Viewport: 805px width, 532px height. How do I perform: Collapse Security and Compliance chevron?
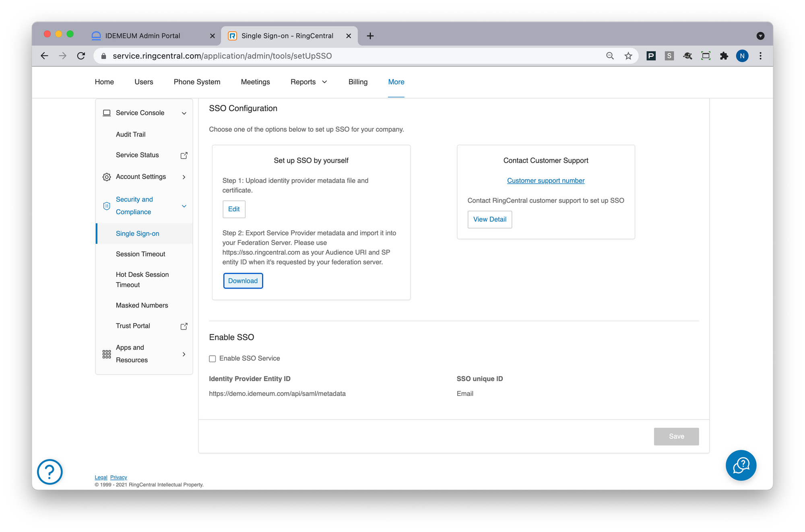[x=184, y=206]
